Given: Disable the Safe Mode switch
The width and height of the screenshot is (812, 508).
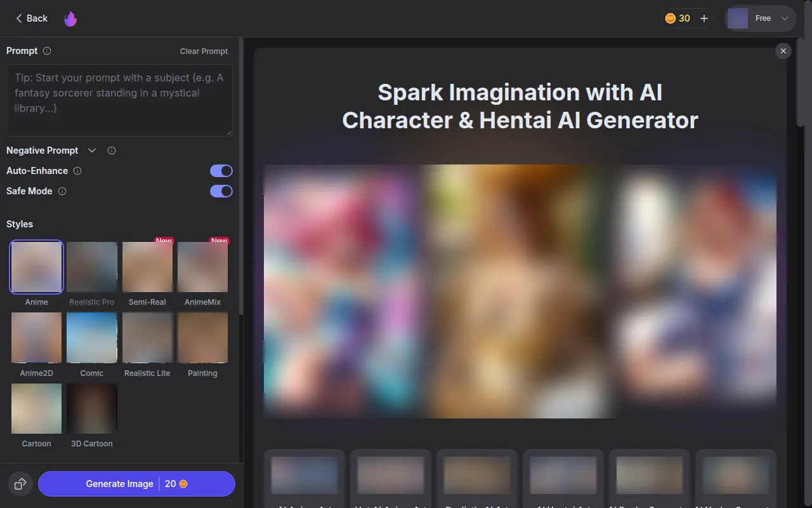Looking at the screenshot, I should [221, 191].
